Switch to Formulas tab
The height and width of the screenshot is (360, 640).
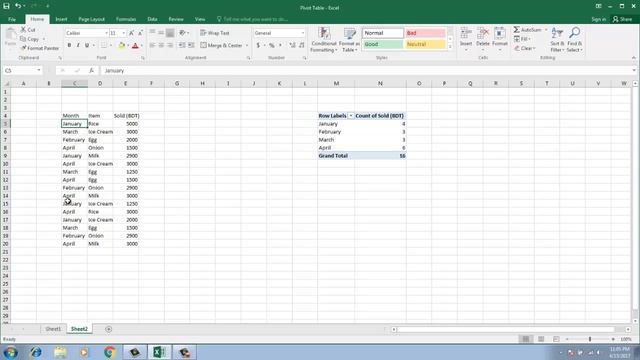(126, 19)
